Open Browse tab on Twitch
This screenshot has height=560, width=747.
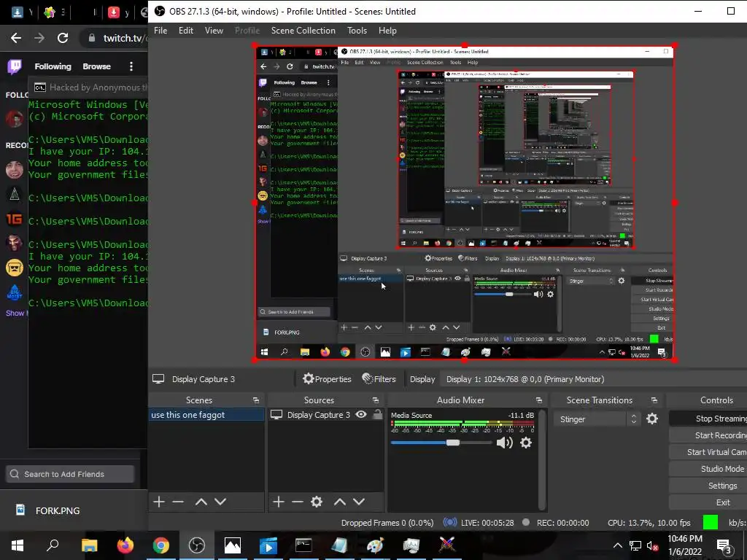click(x=97, y=66)
